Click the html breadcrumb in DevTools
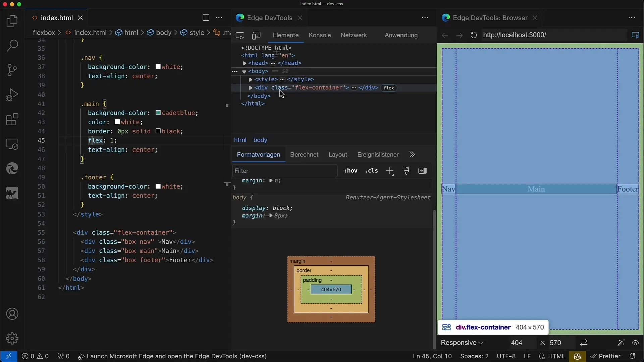 [240, 140]
